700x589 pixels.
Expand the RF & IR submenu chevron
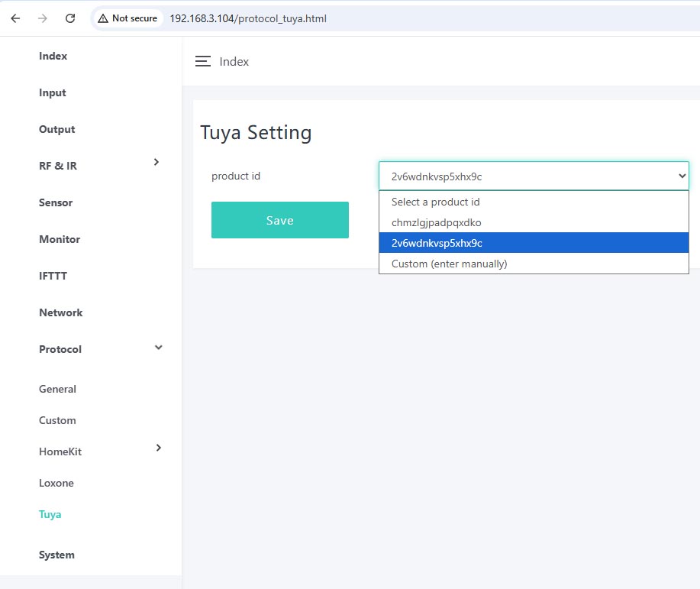click(x=156, y=162)
